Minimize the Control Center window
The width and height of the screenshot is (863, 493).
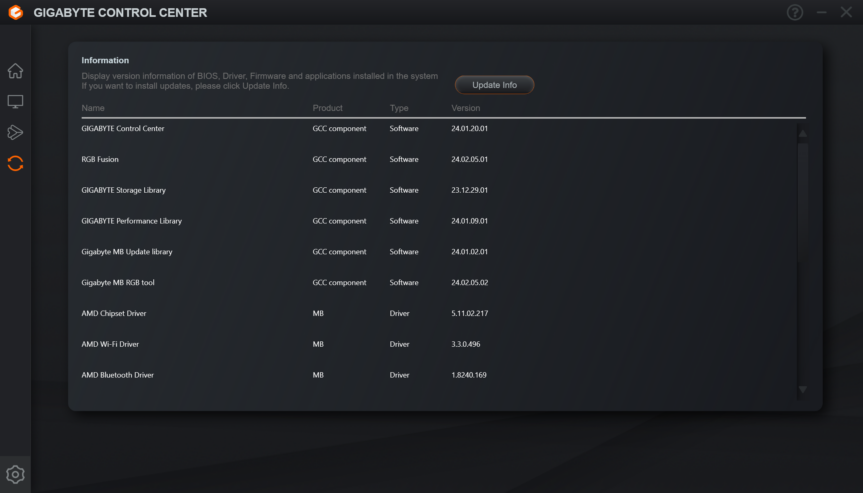click(822, 12)
